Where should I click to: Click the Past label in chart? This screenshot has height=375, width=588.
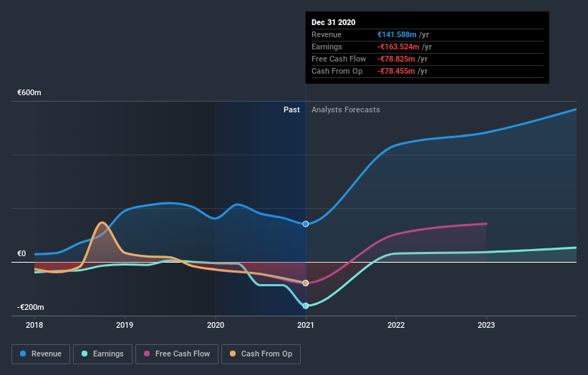point(291,109)
